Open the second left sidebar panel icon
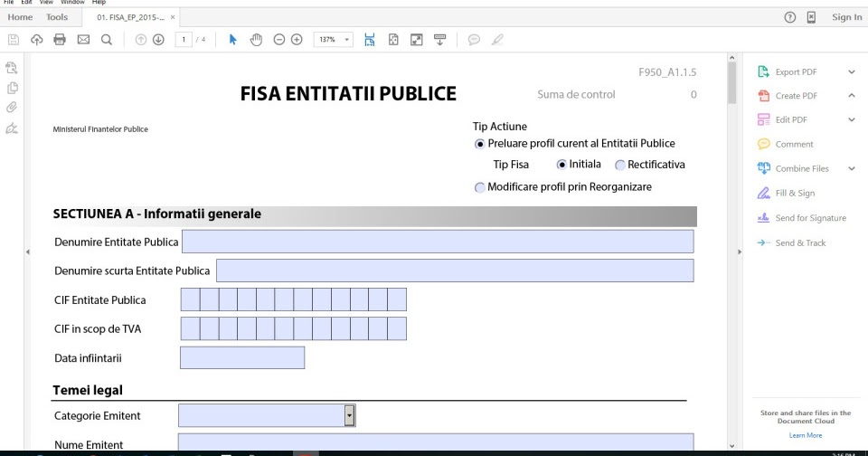The image size is (868, 456). tap(12, 88)
